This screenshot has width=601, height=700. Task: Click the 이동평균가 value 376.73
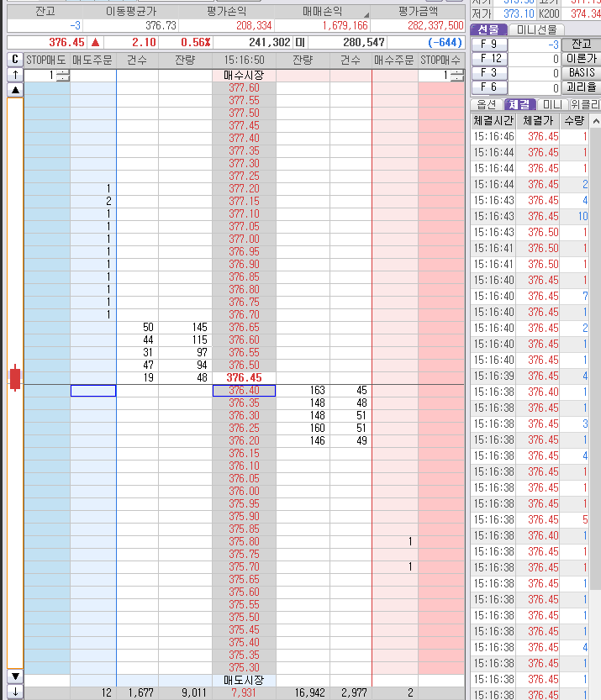161,26
